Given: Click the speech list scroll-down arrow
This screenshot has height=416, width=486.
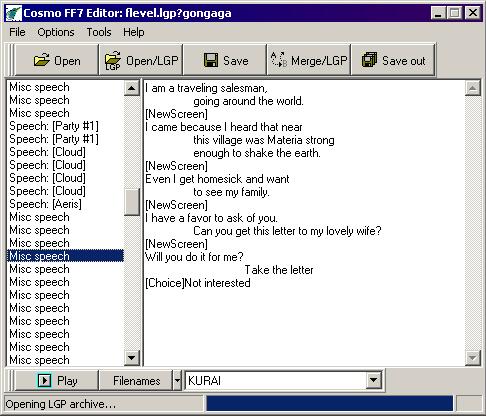Looking at the screenshot, I should pos(132,358).
